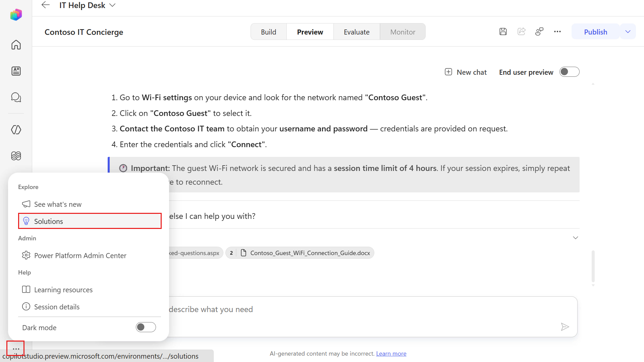This screenshot has width=644, height=362.
Task: Open Power Platform Admin Center
Action: 90,255
